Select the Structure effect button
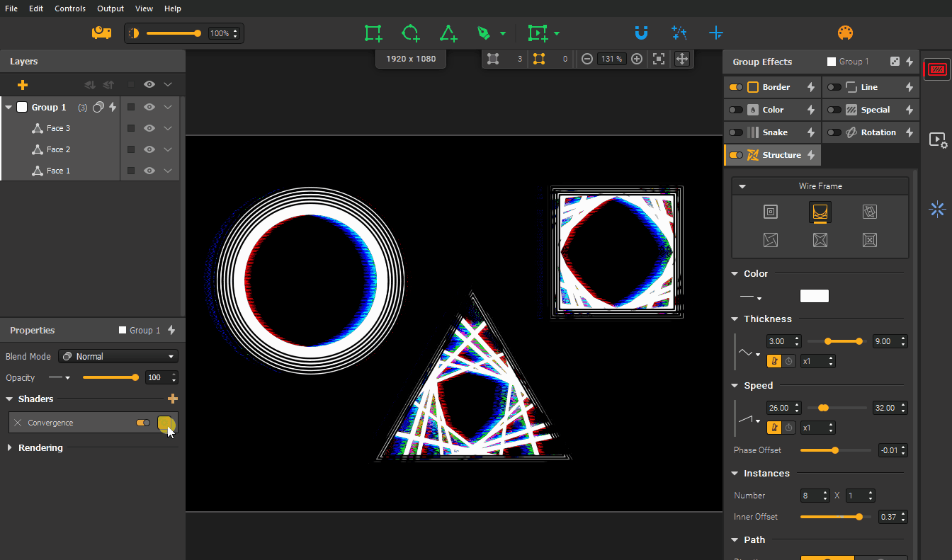Viewport: 952px width, 560px height. 781,155
